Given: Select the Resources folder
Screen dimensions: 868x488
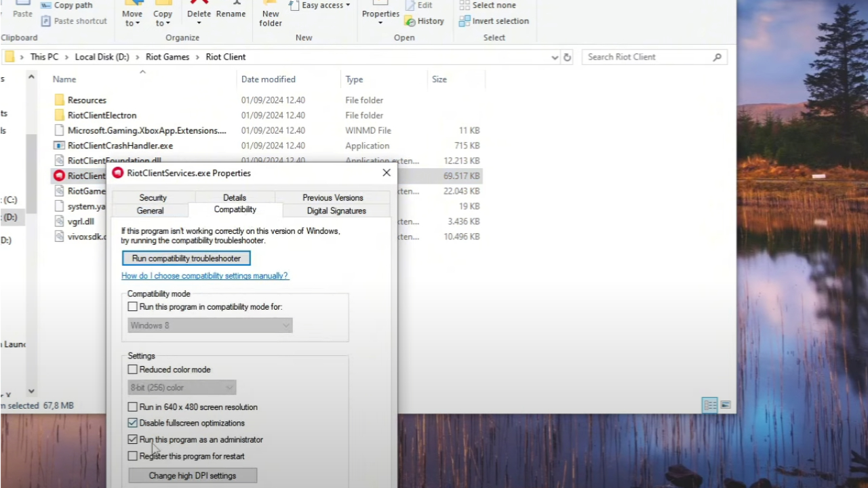Looking at the screenshot, I should (x=87, y=100).
